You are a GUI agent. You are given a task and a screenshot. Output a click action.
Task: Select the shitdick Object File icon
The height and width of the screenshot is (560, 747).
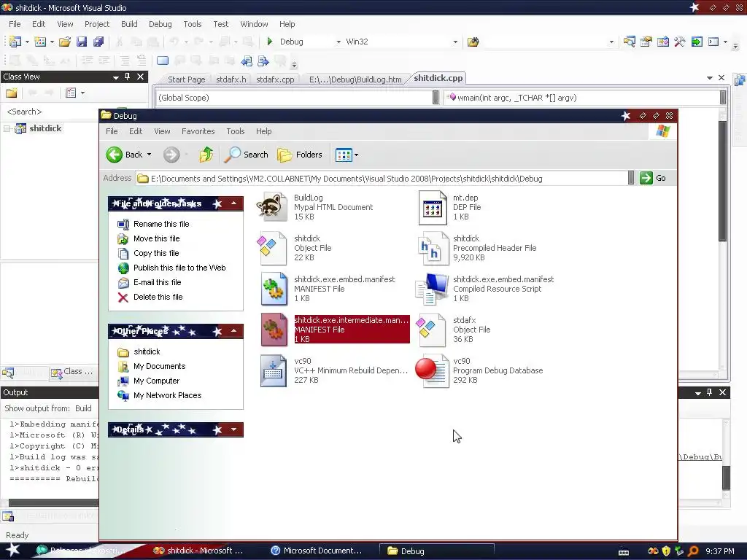[274, 248]
